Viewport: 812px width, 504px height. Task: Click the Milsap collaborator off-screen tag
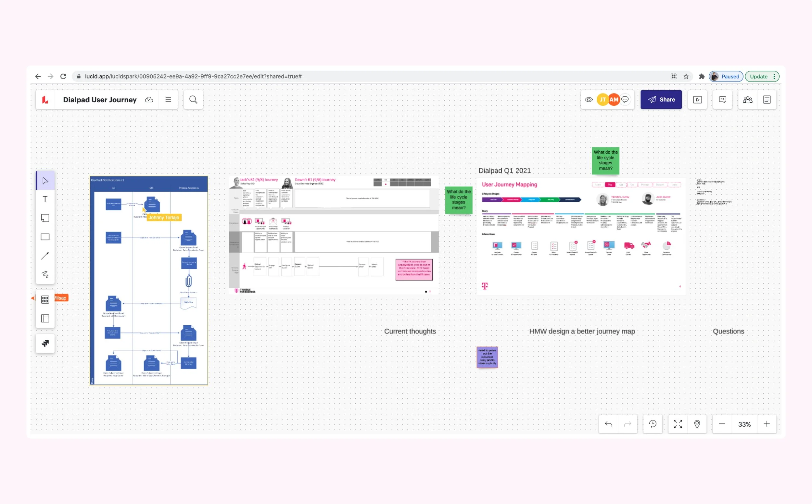(60, 298)
